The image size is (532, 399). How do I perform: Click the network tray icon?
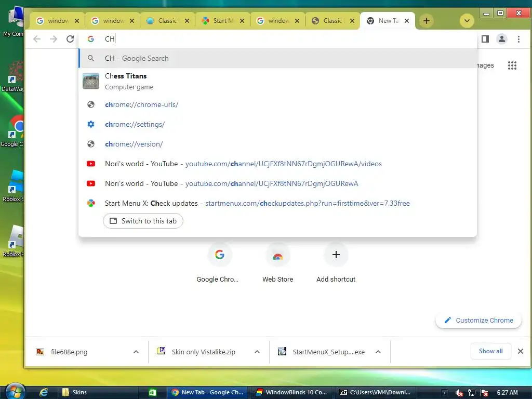[472, 393]
